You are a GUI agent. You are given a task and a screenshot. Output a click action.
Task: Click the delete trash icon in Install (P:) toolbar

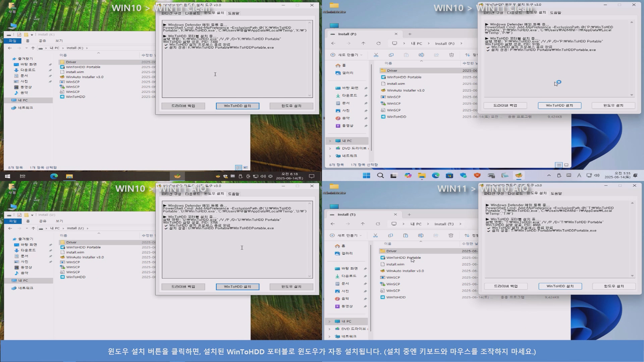click(x=451, y=55)
